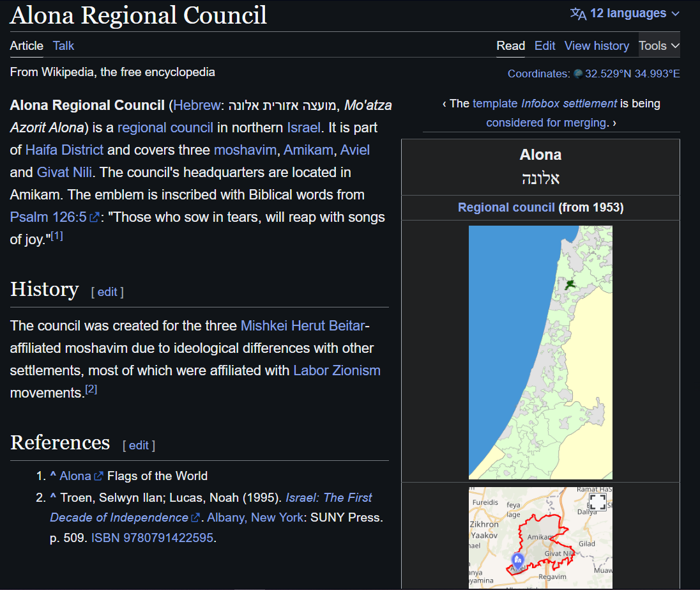Switch to the Article tab
The height and width of the screenshot is (590, 700).
(x=27, y=45)
